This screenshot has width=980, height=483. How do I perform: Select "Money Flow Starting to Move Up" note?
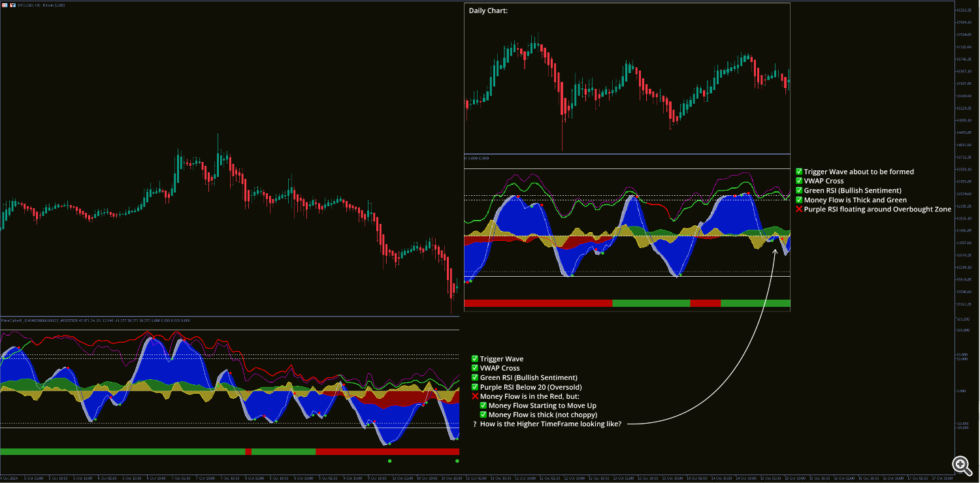point(542,405)
